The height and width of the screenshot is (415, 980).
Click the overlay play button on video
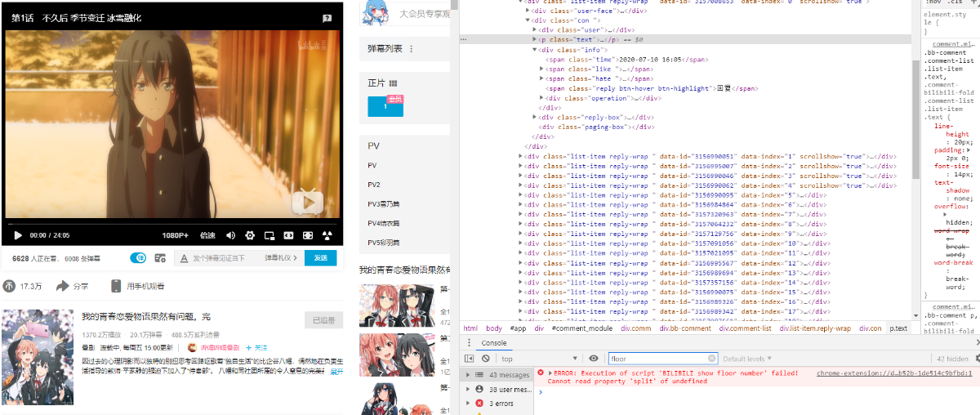click(x=308, y=201)
